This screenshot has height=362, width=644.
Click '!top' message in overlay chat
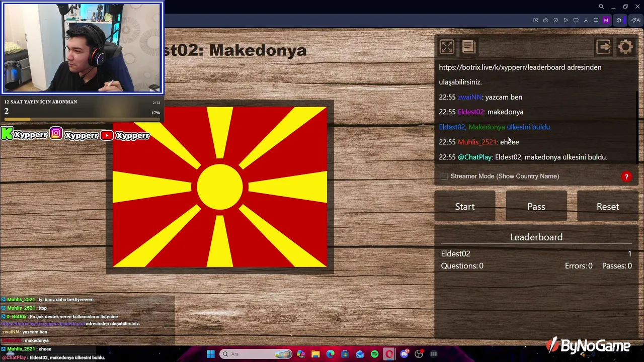(x=42, y=308)
